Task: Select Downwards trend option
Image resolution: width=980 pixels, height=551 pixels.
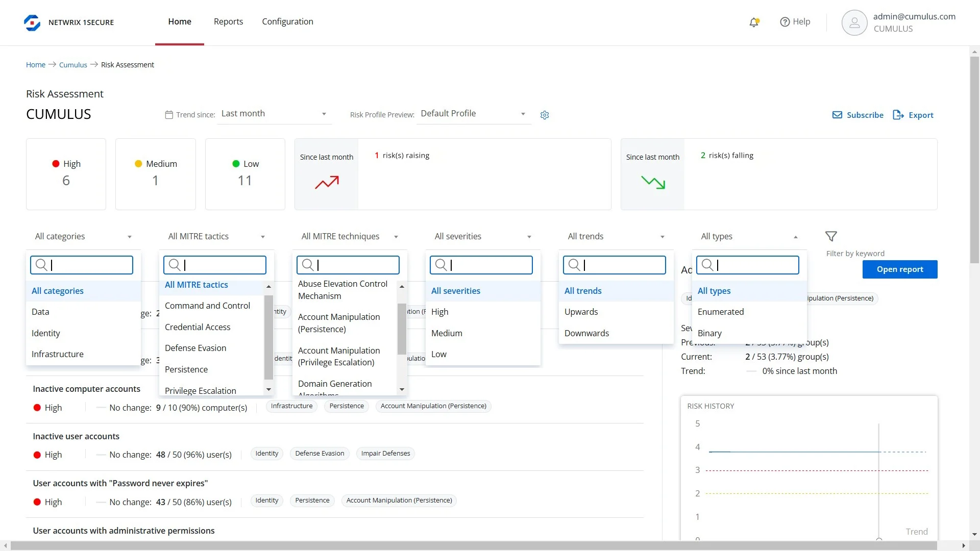Action: pyautogui.click(x=616, y=333)
